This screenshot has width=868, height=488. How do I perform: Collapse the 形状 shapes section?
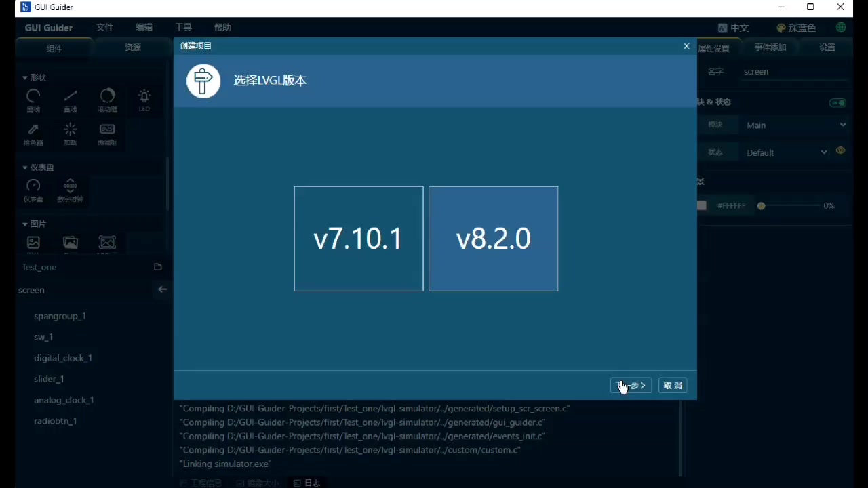point(25,78)
